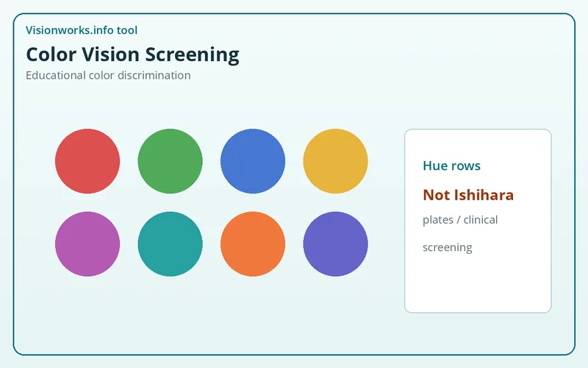Select the red color circle
Image resolution: width=588 pixels, height=368 pixels.
point(87,161)
